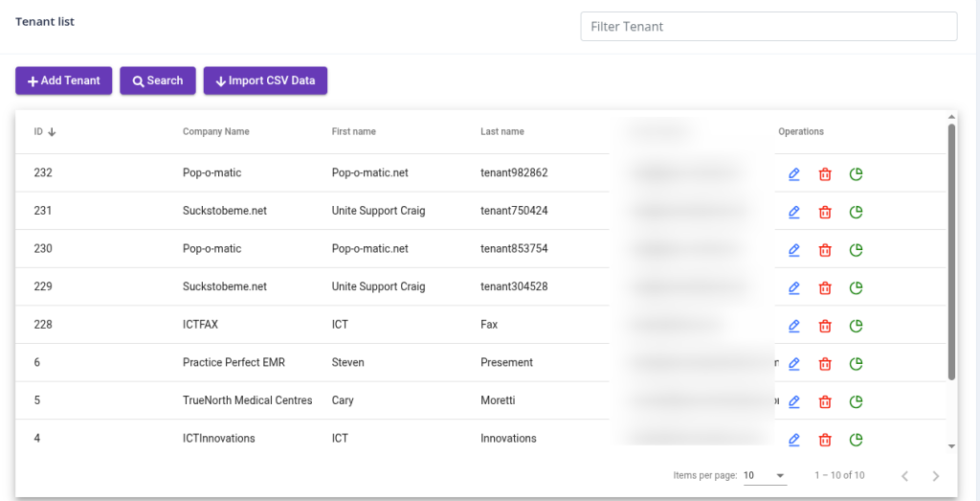Image resolution: width=980 pixels, height=501 pixels.
Task: Delete the Practice Perfect EMR tenant
Action: [824, 364]
